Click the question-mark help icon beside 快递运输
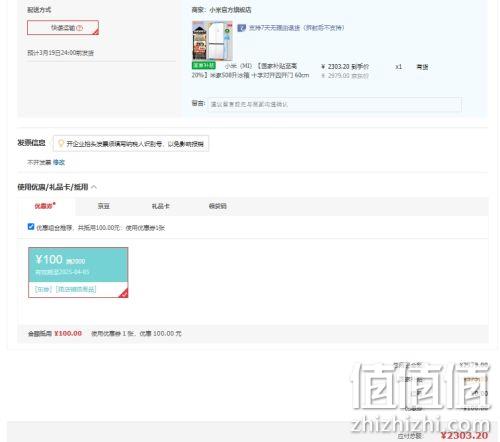Screen dimensions: 500x442 (x=79, y=28)
